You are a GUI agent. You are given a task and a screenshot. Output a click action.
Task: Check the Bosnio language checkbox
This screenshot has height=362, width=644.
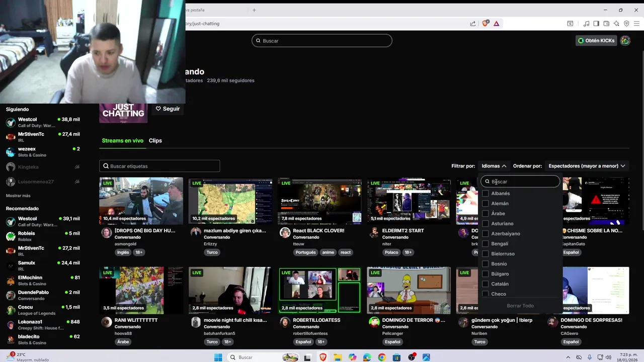click(486, 264)
